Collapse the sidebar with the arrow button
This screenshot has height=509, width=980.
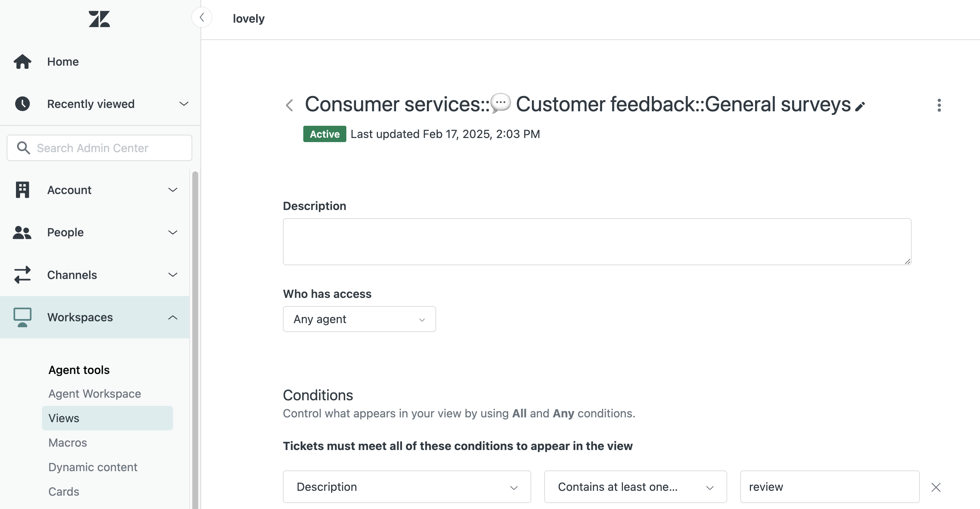coord(202,17)
